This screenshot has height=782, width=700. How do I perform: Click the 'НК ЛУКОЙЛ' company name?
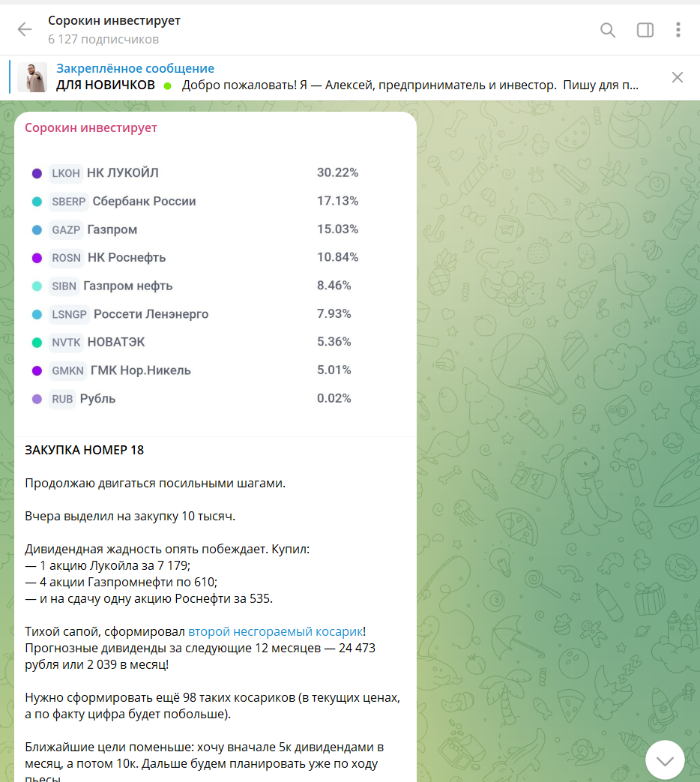123,172
